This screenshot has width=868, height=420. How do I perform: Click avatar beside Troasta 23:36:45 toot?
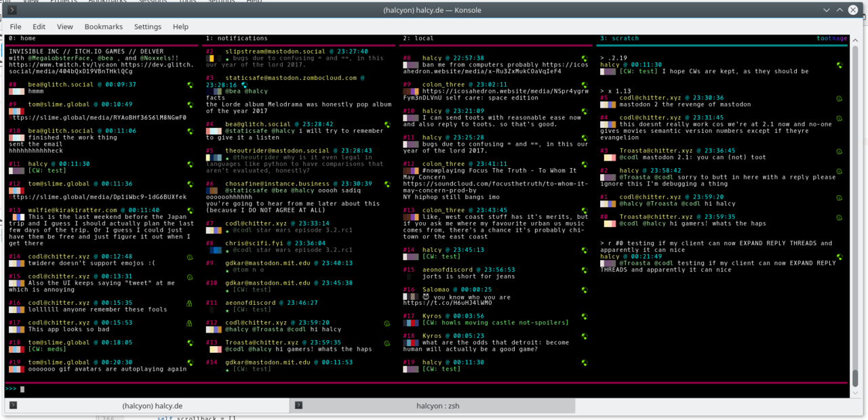pos(609,158)
